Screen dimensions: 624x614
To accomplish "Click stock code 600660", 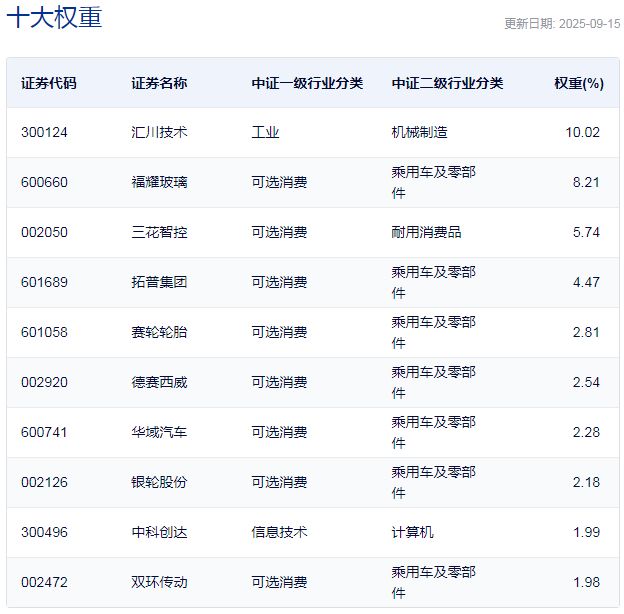I will coord(44,182).
